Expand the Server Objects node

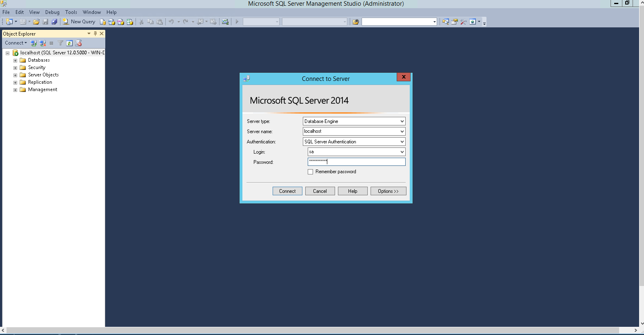tap(15, 75)
